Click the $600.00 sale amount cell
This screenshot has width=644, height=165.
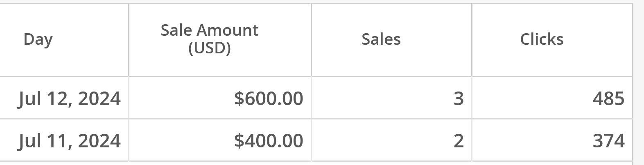tap(269, 99)
